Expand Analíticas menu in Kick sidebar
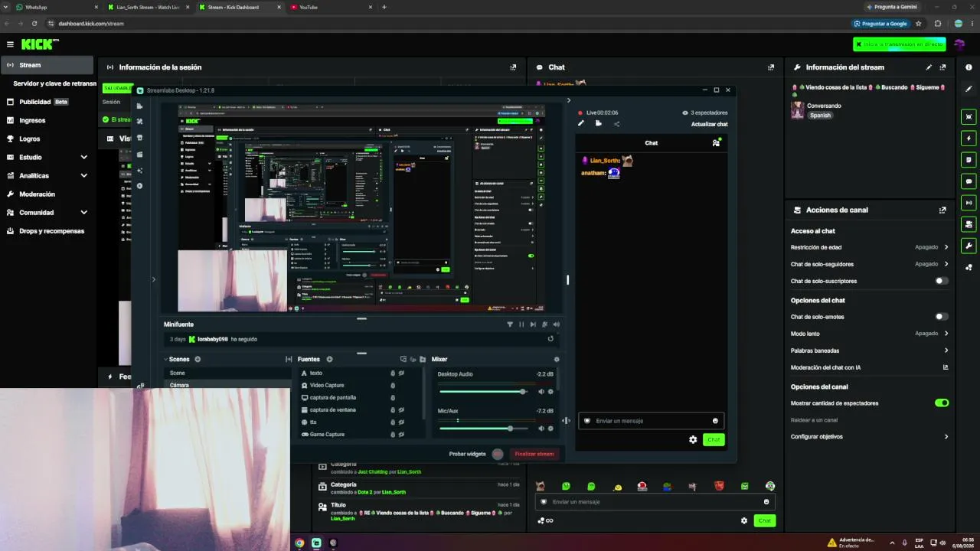This screenshot has height=551, width=980. tap(83, 175)
